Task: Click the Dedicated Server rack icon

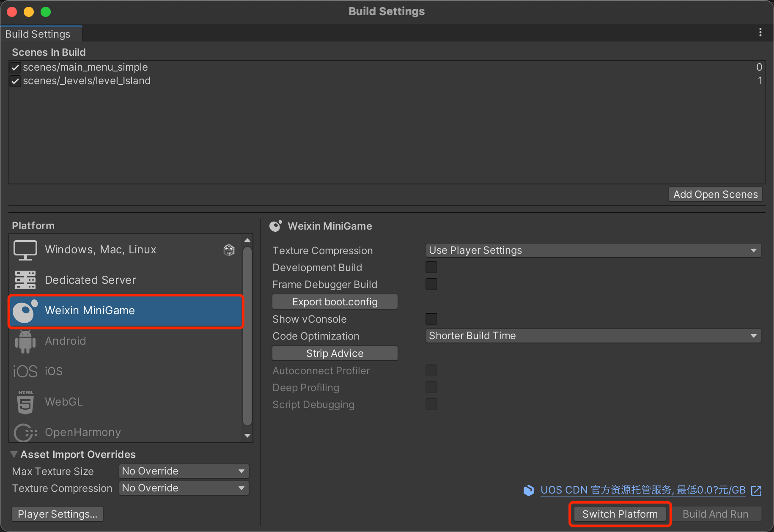Action: point(25,280)
